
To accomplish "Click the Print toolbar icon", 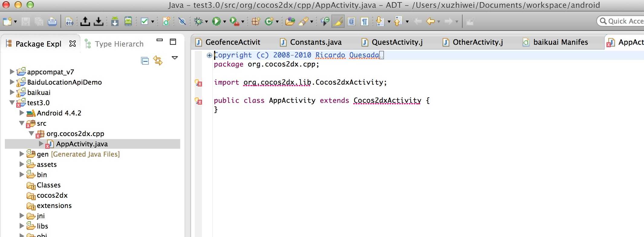I will (x=52, y=21).
